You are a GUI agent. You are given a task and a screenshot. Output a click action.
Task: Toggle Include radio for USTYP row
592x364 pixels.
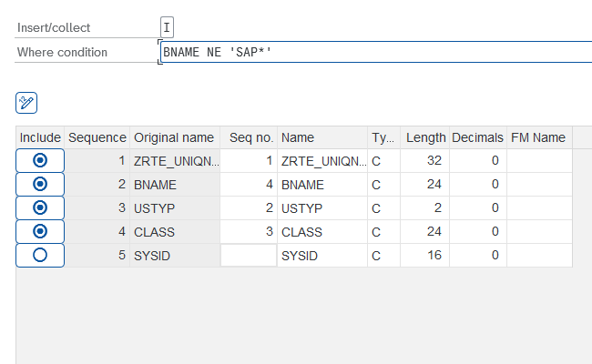click(x=39, y=208)
